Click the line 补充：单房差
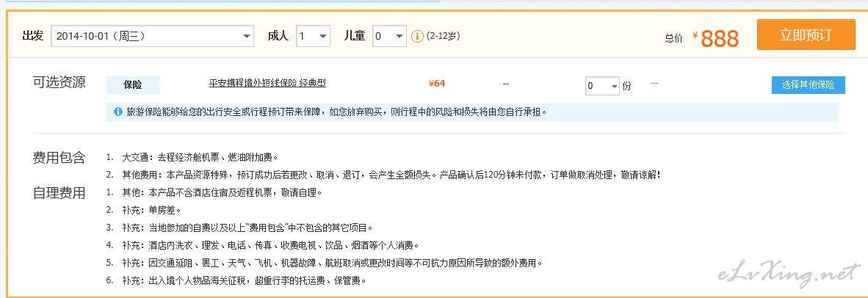Screen dimensions: 868x298 coord(152,210)
